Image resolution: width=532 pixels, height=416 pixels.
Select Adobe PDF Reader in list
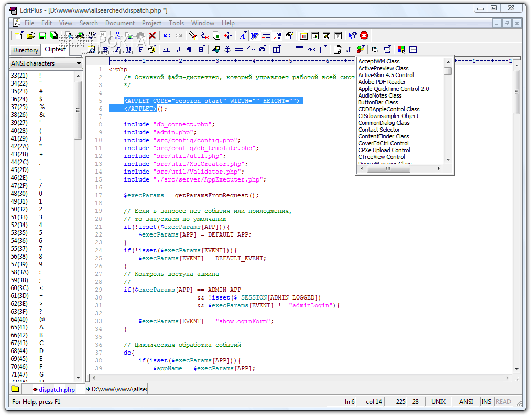tap(382, 82)
